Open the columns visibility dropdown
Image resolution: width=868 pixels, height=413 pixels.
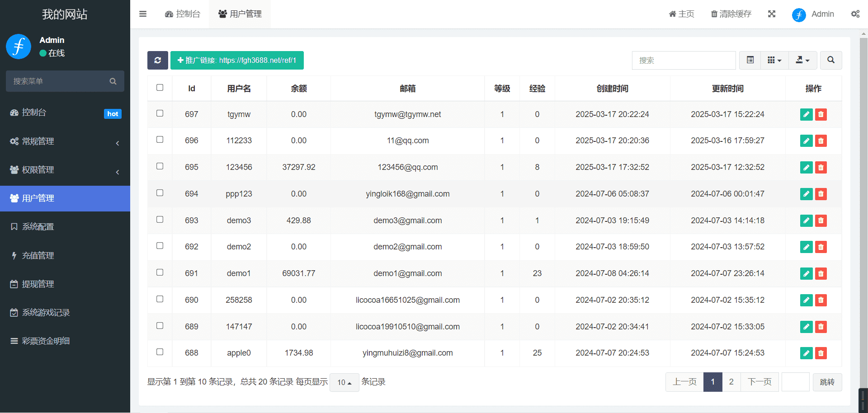pyautogui.click(x=774, y=60)
